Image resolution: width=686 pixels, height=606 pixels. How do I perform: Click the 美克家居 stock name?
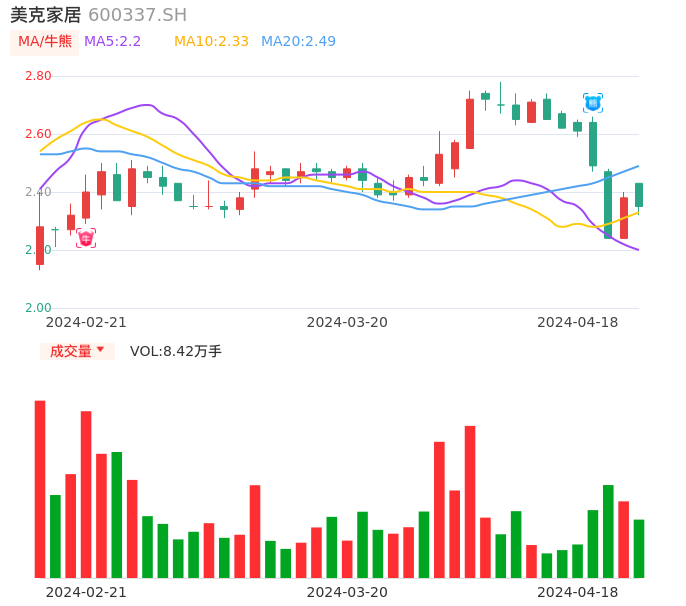(x=46, y=15)
